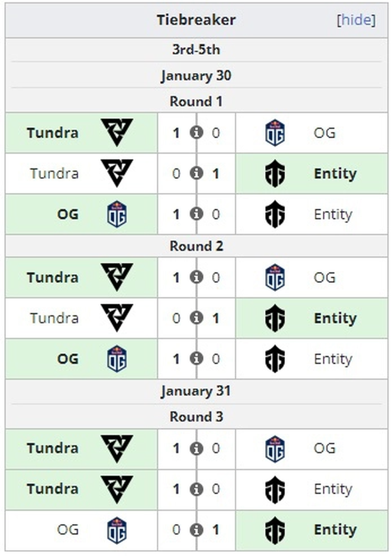This screenshot has height=556, width=392.
Task: Click Tundra logo in Round 3 second match
Action: pyautogui.click(x=117, y=489)
